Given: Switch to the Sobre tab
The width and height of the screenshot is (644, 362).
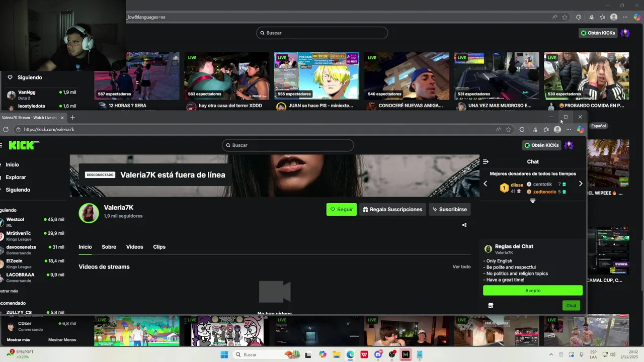Looking at the screenshot, I should click(x=109, y=247).
